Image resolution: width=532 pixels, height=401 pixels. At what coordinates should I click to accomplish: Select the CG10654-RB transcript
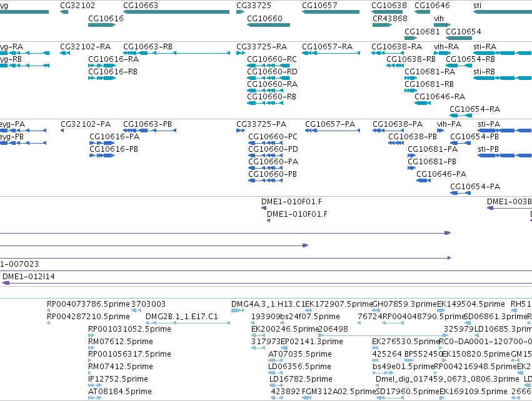459,66
